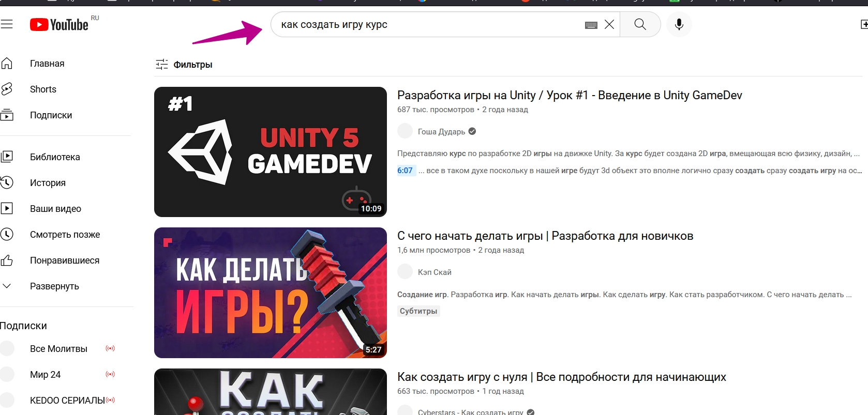This screenshot has width=868, height=415.
Task: Open the Фильтры filter options
Action: tap(184, 64)
